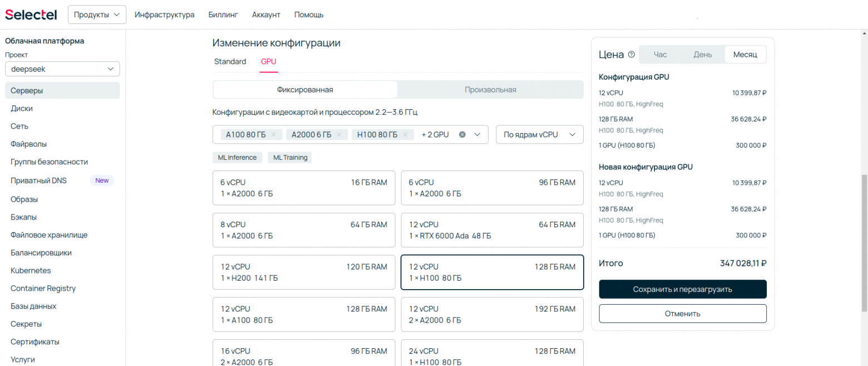Screen dimensions: 868x366
Task: Remove the A100 80 ГБ filter chip
Action: coord(273,134)
